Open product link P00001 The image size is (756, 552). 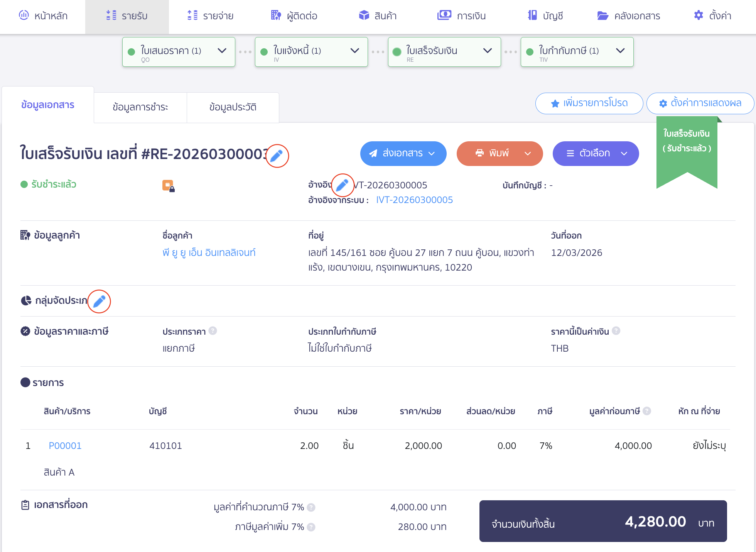[65, 446]
